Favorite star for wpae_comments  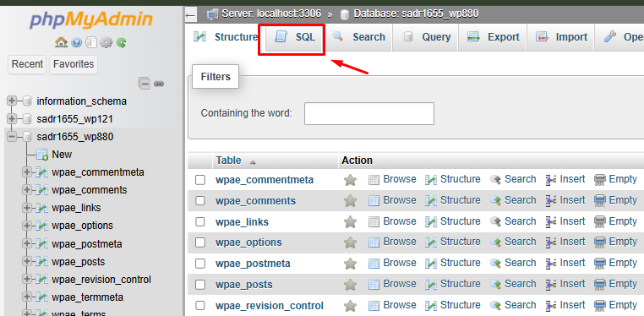(x=350, y=201)
